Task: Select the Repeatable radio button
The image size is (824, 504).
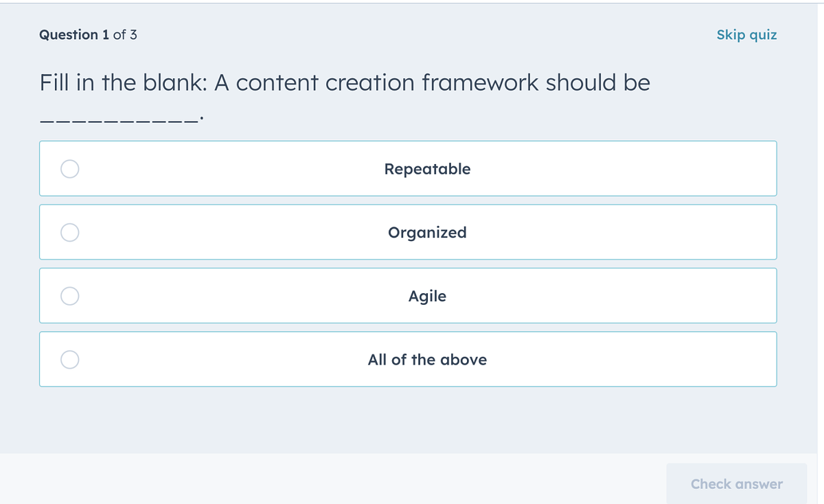Action: click(x=69, y=169)
